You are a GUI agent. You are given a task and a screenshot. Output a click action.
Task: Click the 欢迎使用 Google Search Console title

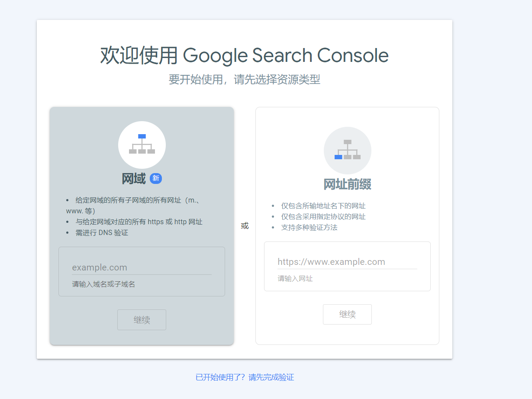pos(245,55)
